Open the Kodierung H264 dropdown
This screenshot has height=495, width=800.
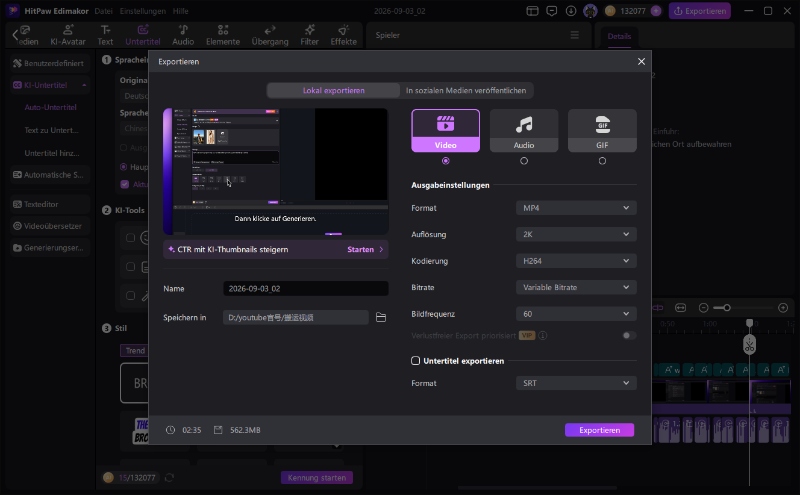pyautogui.click(x=576, y=261)
